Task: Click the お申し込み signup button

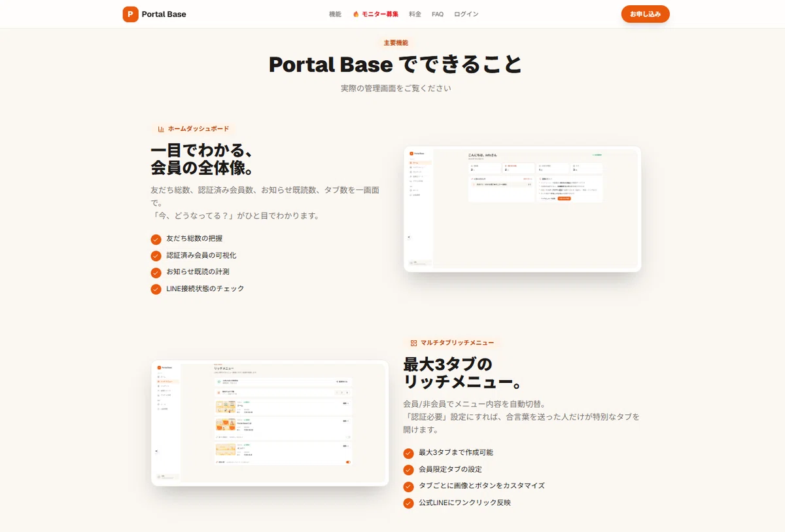Action: click(x=645, y=14)
